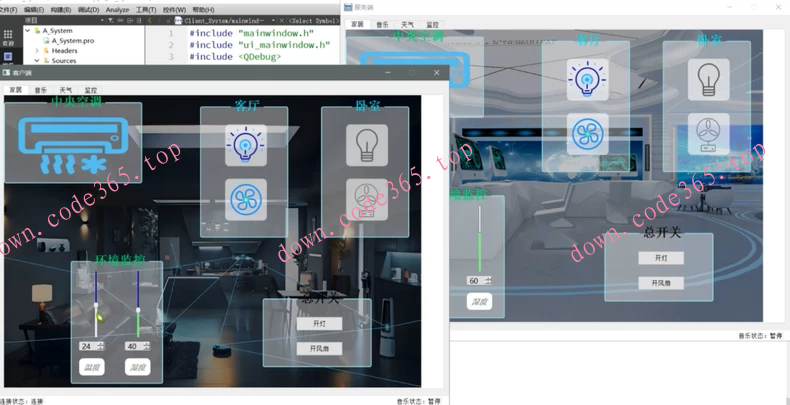This screenshot has width=790, height=405.
Task: Click the 卧室 fan icon in client window
Action: click(367, 199)
